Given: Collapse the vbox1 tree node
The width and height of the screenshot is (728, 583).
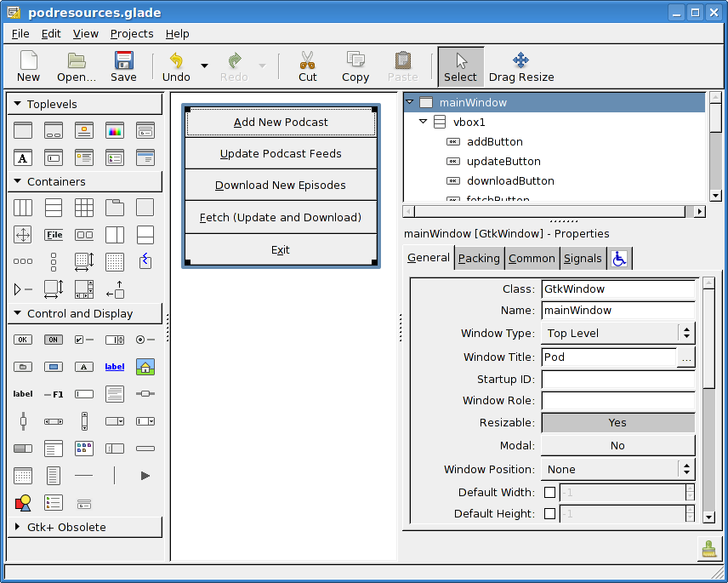Looking at the screenshot, I should [423, 122].
